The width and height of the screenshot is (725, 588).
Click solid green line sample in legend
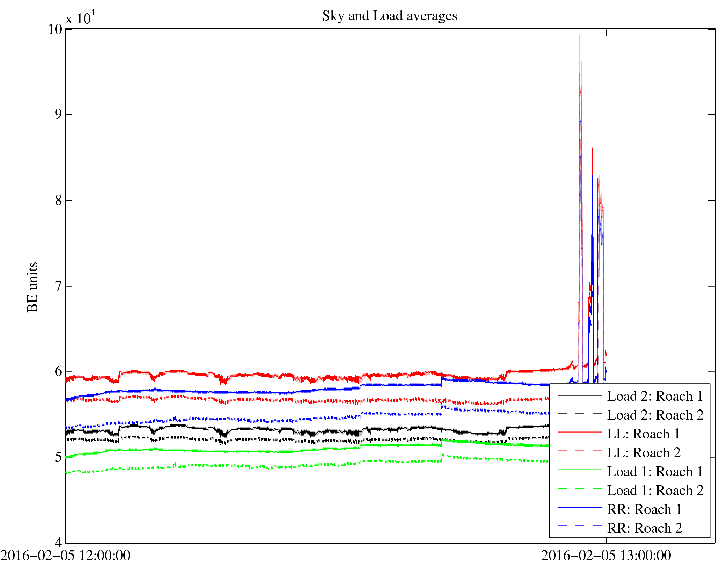pos(580,470)
